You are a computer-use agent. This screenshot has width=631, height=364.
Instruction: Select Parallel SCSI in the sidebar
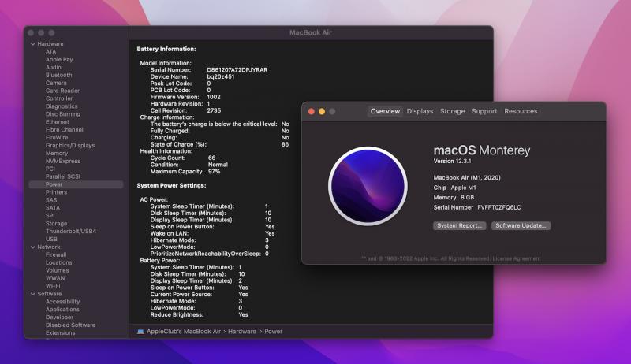tap(63, 176)
